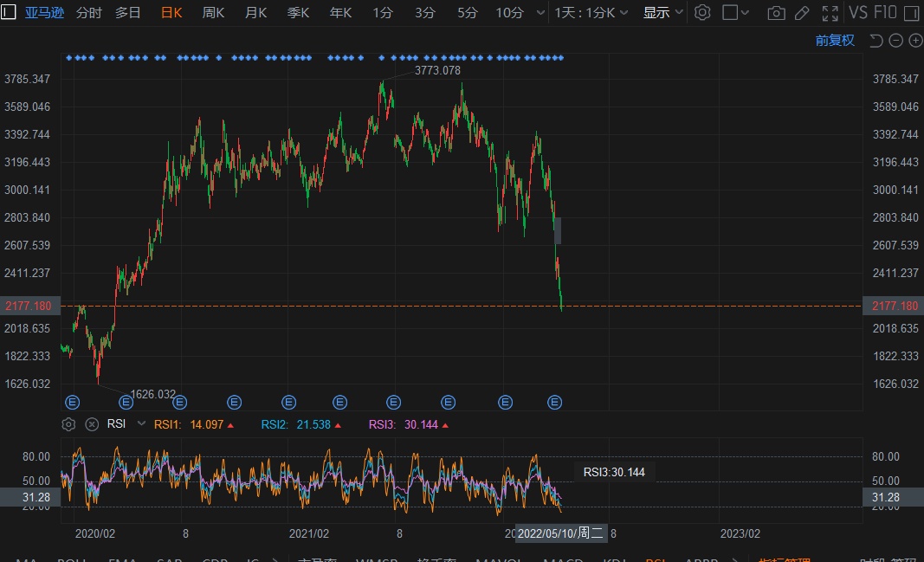924x562 pixels.
Task: Expand the RSI indicator dropdown
Action: click(141, 423)
